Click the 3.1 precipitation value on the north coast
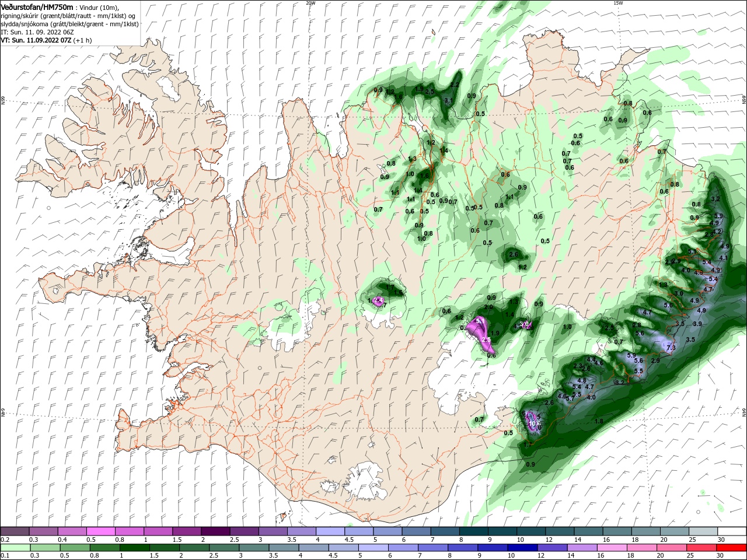The image size is (747, 560). click(449, 101)
